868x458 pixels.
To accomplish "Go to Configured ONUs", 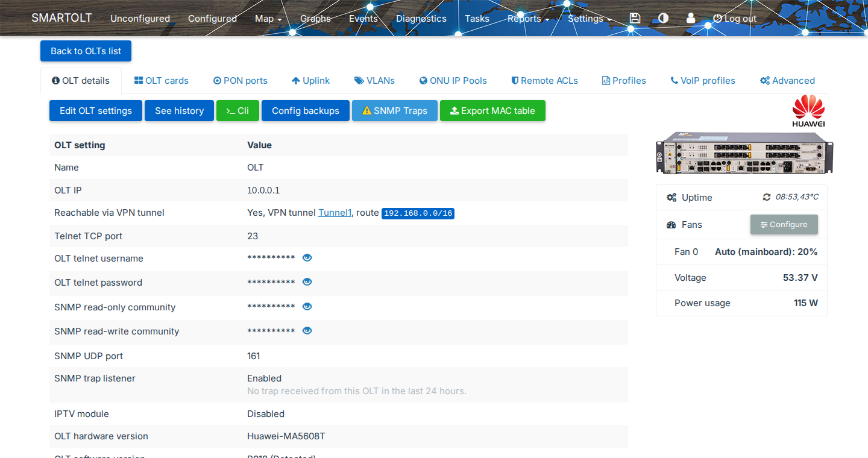I will pyautogui.click(x=212, y=19).
